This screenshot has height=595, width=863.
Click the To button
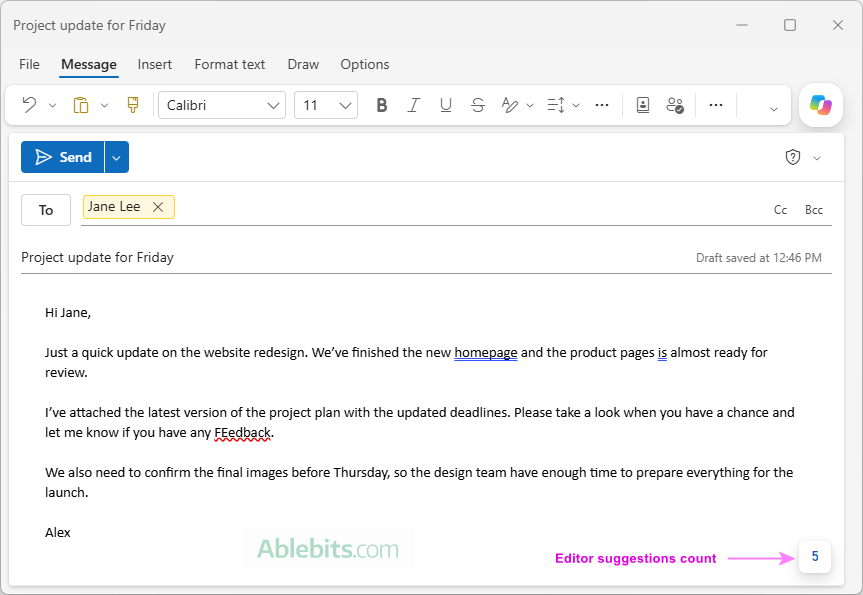pyautogui.click(x=46, y=210)
